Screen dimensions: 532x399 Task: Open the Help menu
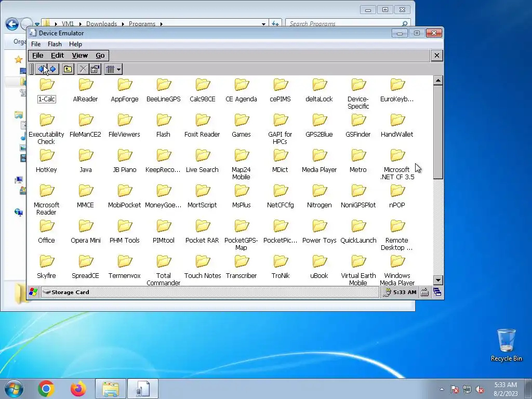[x=76, y=44]
